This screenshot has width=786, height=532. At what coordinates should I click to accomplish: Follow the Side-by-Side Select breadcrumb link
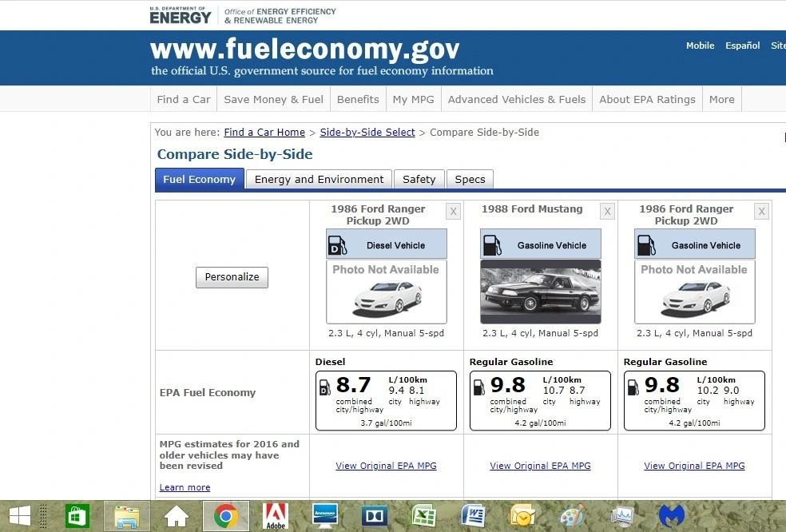click(367, 133)
